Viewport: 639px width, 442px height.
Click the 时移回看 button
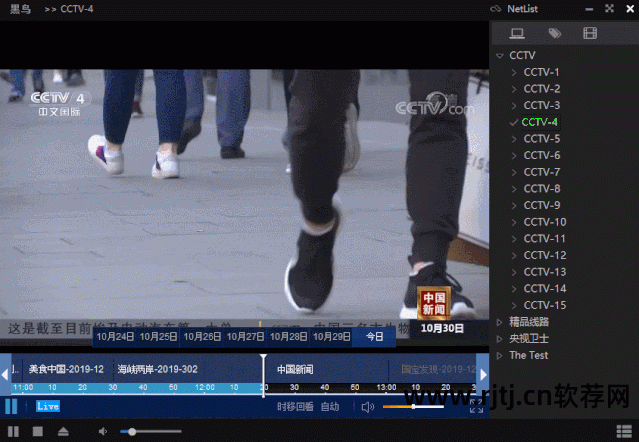point(295,407)
